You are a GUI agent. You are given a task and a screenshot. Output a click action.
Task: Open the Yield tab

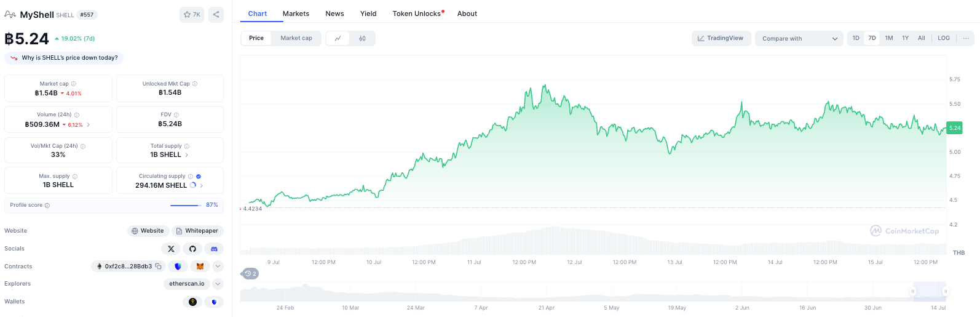tap(368, 14)
